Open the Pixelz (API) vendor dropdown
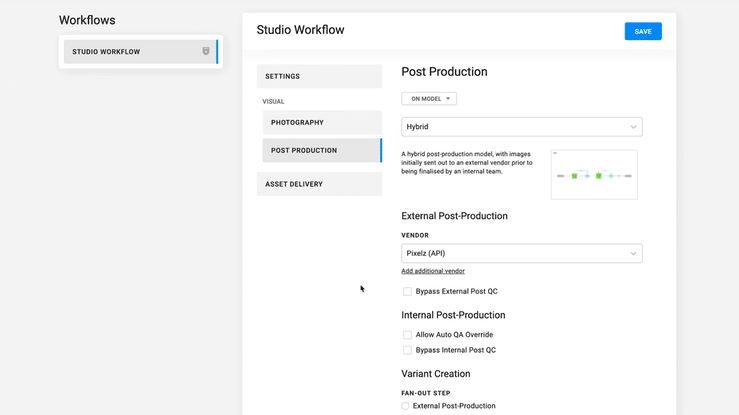Screen dimensions: 739x415 pyautogui.click(x=521, y=254)
